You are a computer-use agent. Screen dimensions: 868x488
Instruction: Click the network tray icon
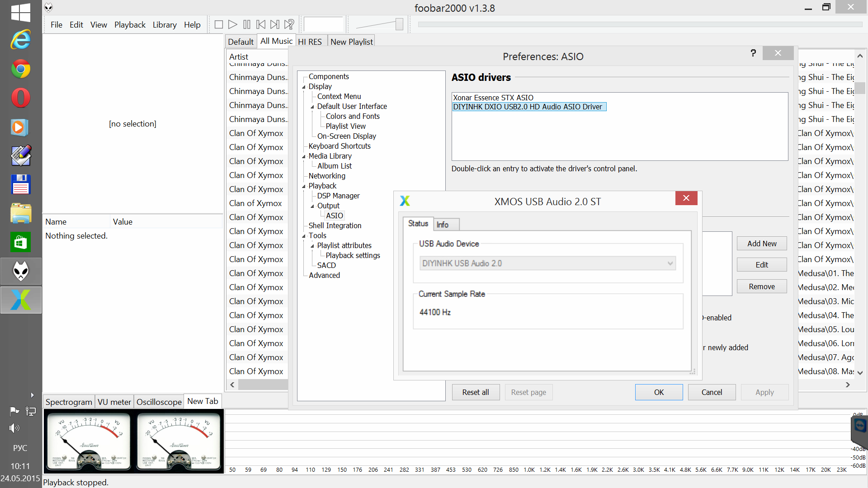click(31, 411)
